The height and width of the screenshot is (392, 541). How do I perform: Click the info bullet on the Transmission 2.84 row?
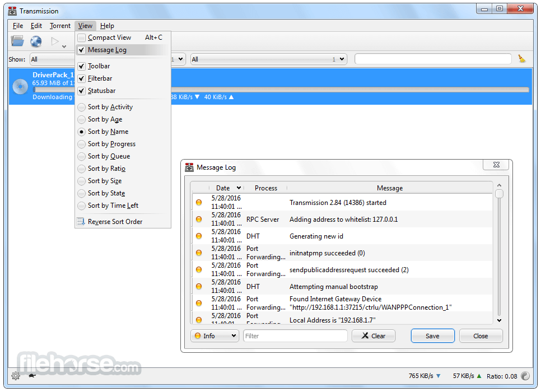(199, 203)
